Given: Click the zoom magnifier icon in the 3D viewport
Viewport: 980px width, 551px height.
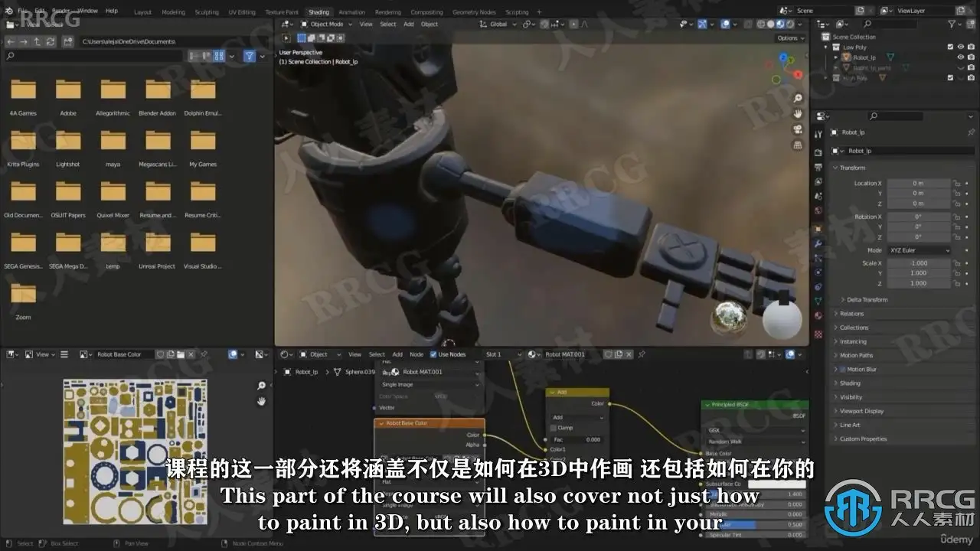Looking at the screenshot, I should (798, 99).
